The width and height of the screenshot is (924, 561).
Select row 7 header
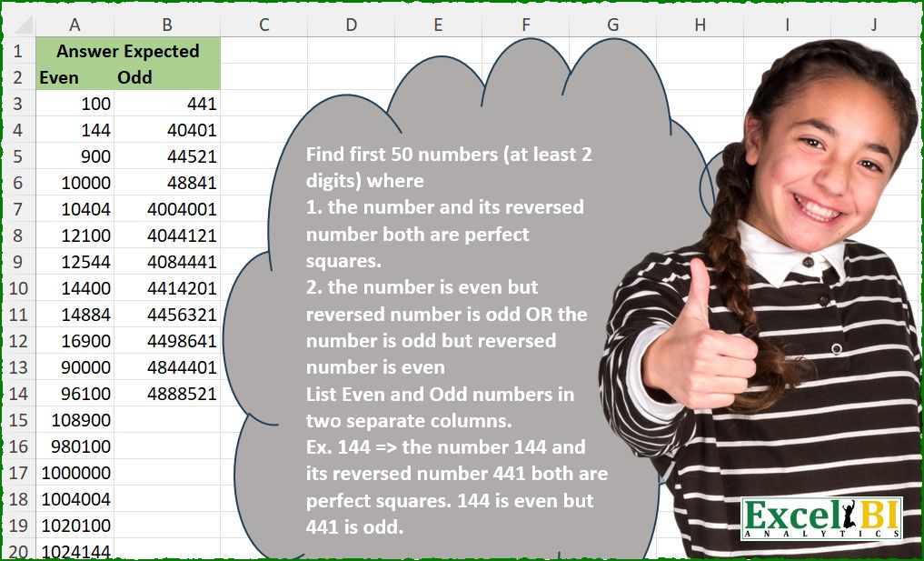pos(18,209)
